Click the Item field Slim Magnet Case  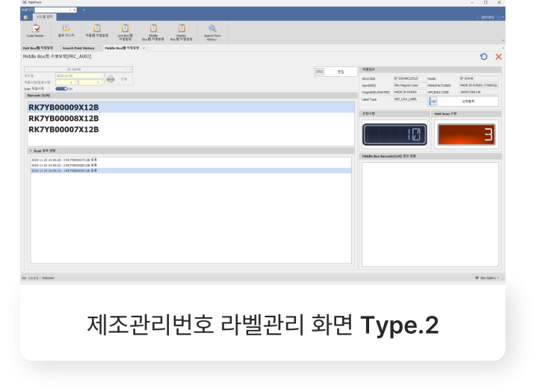409,85
